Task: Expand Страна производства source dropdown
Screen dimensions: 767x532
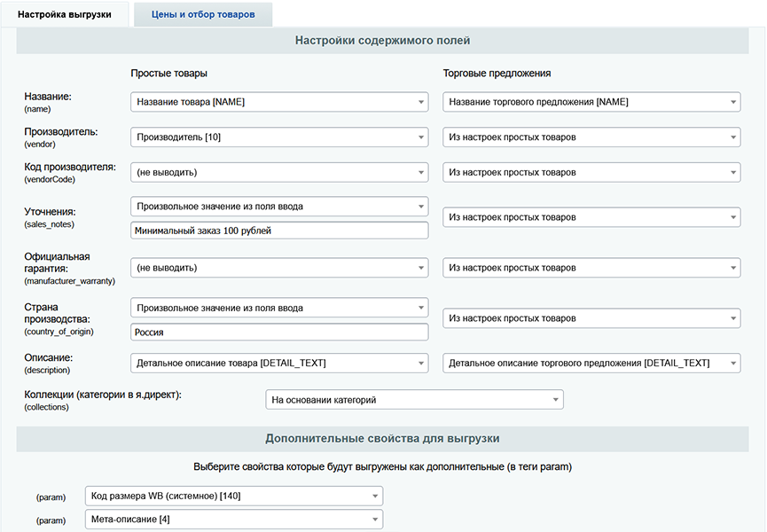Action: tap(279, 308)
